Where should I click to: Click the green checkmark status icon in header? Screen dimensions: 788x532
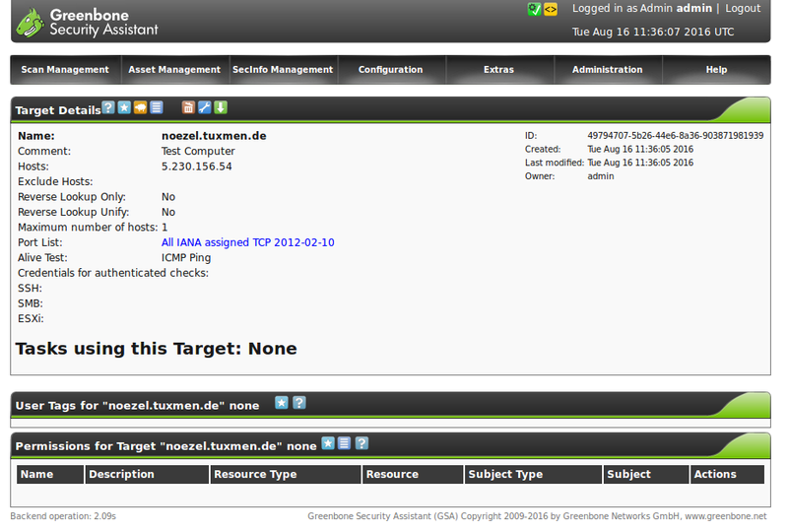(x=534, y=9)
